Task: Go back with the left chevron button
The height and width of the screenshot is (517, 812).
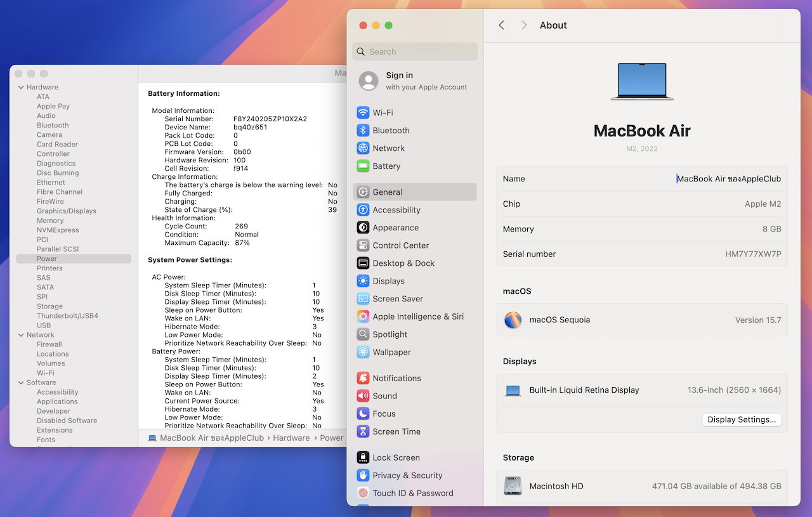Action: coord(501,25)
